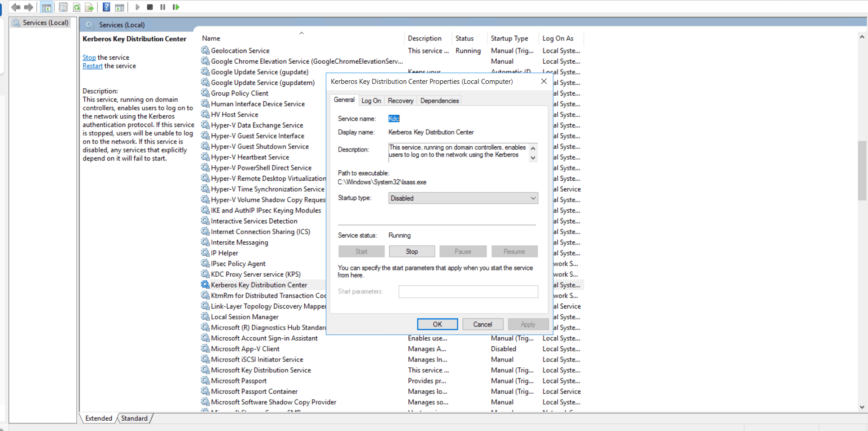The width and height of the screenshot is (868, 431).
Task: Open the Dependencies tab
Action: (439, 100)
